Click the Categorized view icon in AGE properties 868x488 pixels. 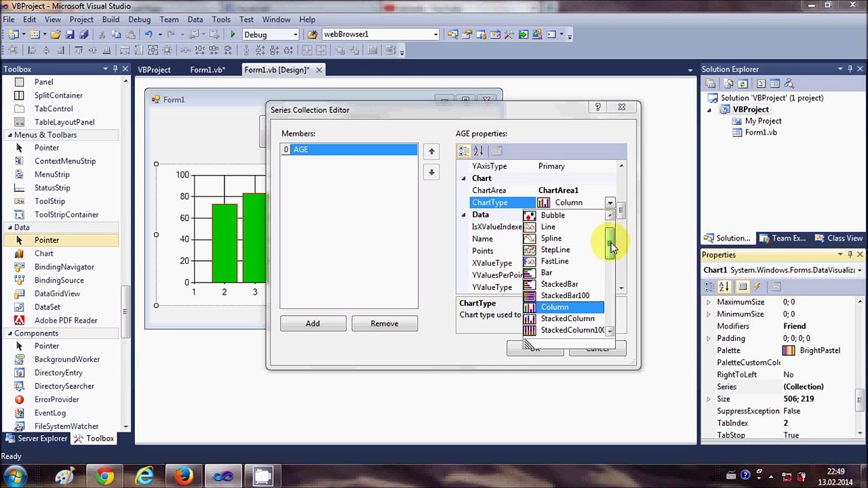(x=464, y=150)
